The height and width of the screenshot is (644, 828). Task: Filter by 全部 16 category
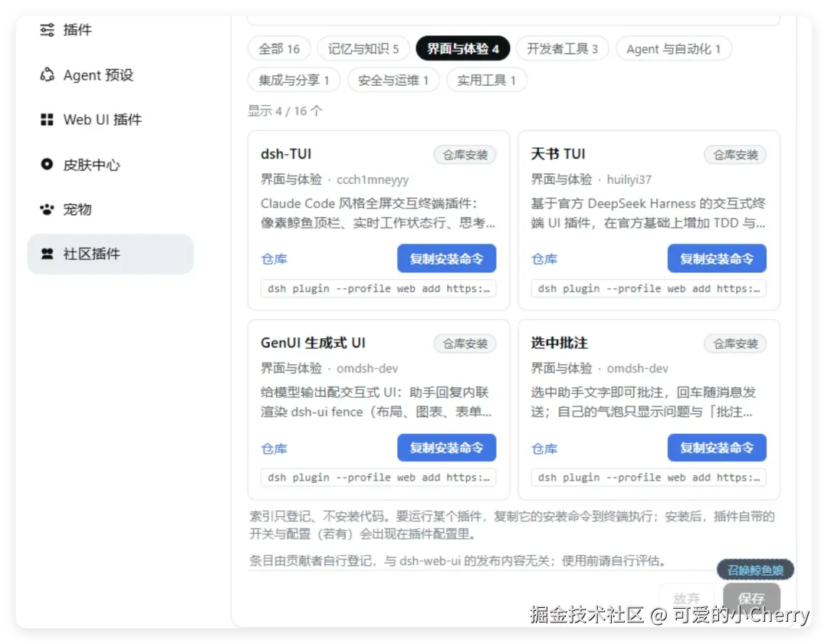(x=279, y=49)
